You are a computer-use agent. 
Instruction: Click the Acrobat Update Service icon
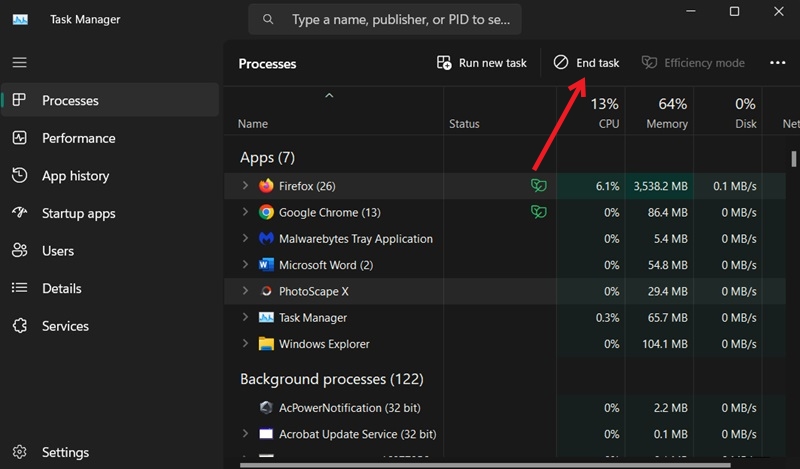pos(266,434)
